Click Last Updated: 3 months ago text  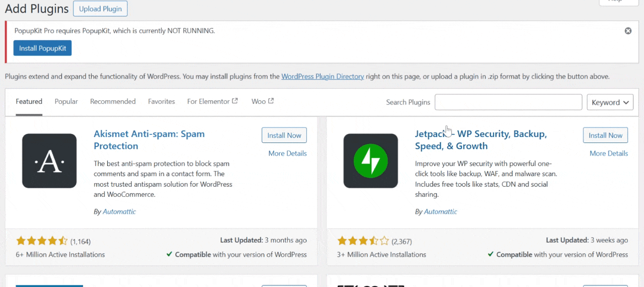tap(264, 240)
